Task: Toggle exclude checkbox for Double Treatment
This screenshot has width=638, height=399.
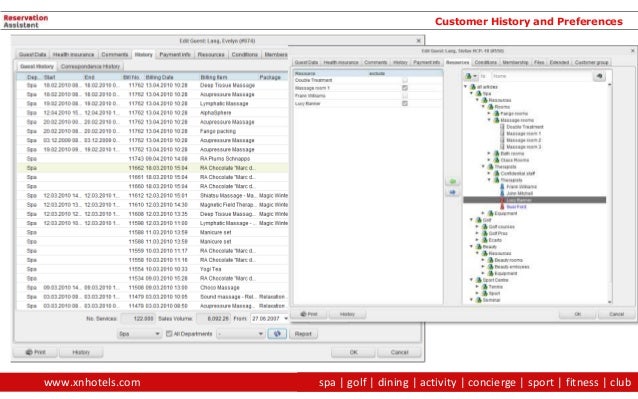Action: click(405, 81)
